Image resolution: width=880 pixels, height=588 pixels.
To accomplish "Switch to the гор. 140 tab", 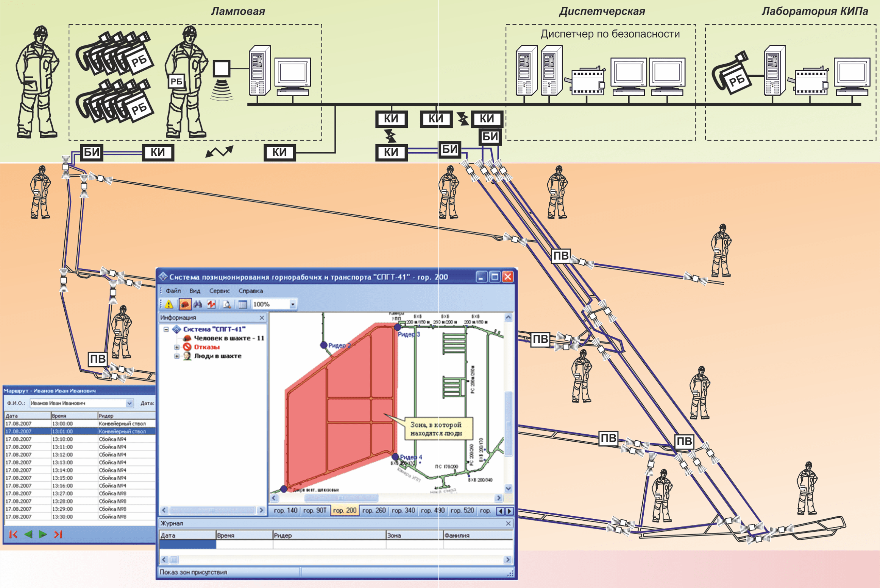I will pos(286,510).
